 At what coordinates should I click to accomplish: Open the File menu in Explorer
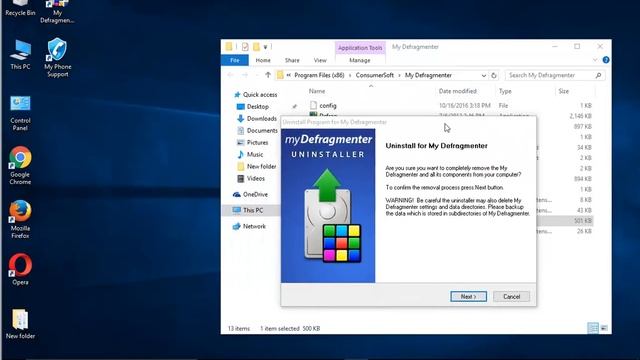point(235,60)
